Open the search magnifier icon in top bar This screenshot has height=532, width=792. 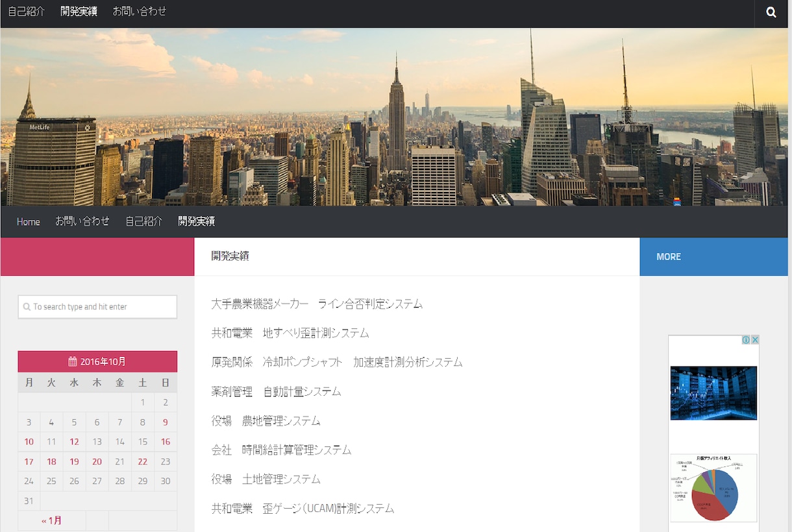(771, 12)
